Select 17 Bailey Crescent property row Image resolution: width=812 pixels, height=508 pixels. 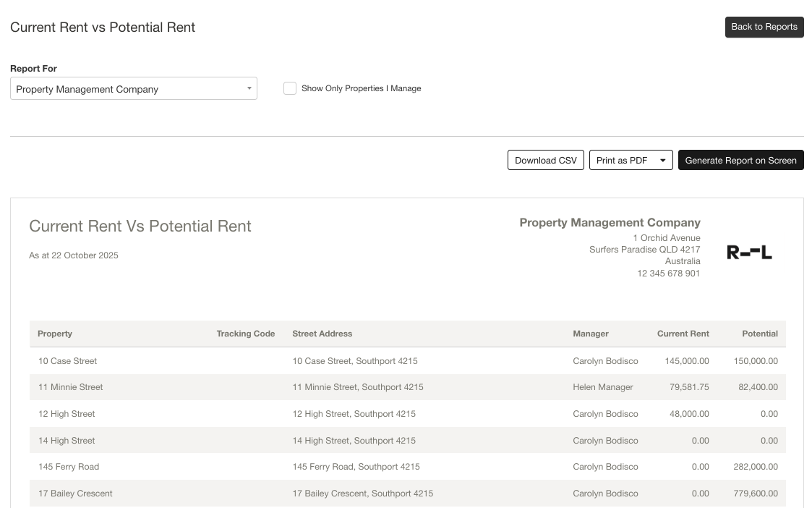coord(75,494)
